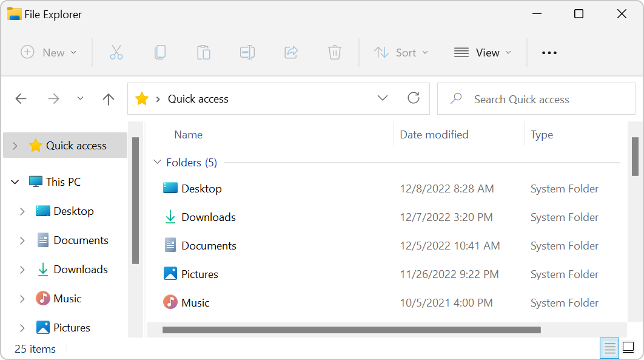This screenshot has height=360, width=644.
Task: Switch to large thumbnails view layout
Action: point(628,348)
